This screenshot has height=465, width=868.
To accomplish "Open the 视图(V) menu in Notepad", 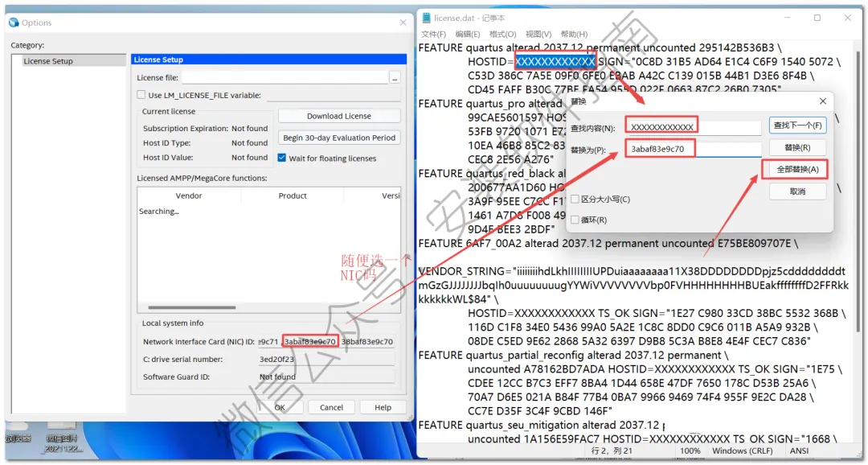I will click(538, 35).
